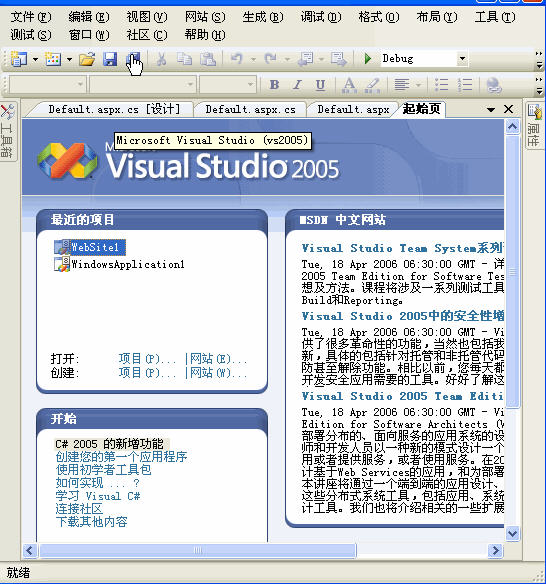Open the first formatting toolbar combo box
Screen dimensions: 546x584
tap(48, 85)
